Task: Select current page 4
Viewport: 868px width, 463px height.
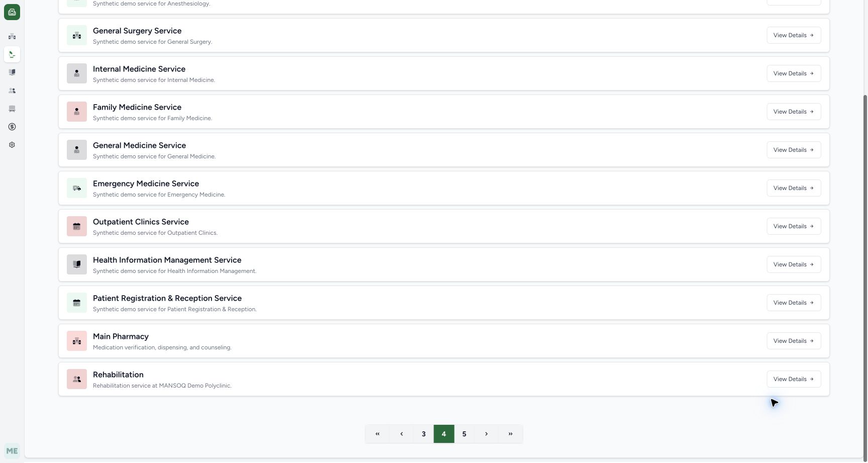Action: (444, 434)
